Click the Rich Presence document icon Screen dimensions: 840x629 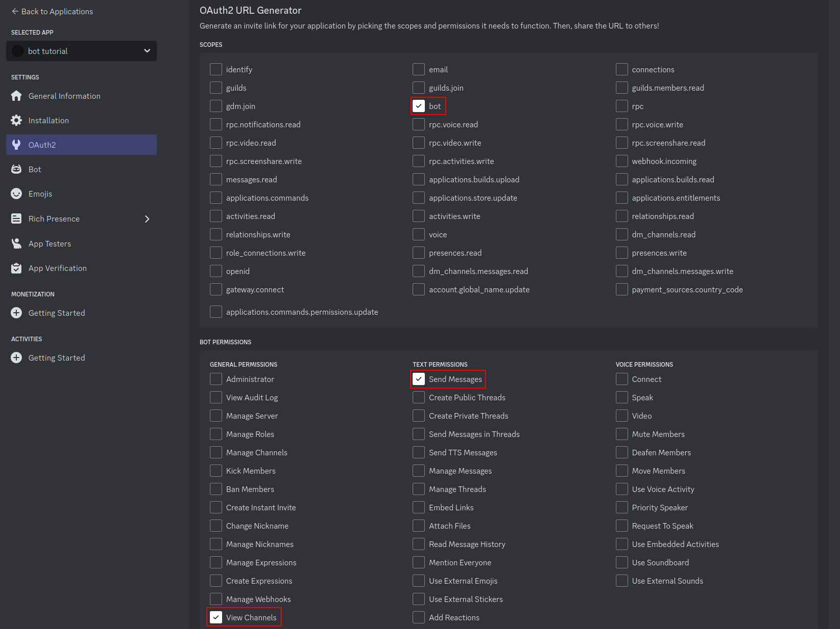[16, 218]
